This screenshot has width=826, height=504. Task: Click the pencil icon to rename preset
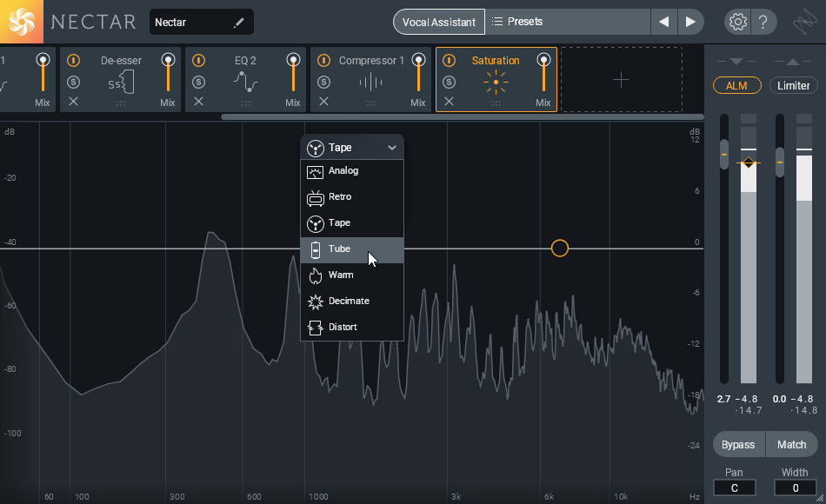(238, 22)
